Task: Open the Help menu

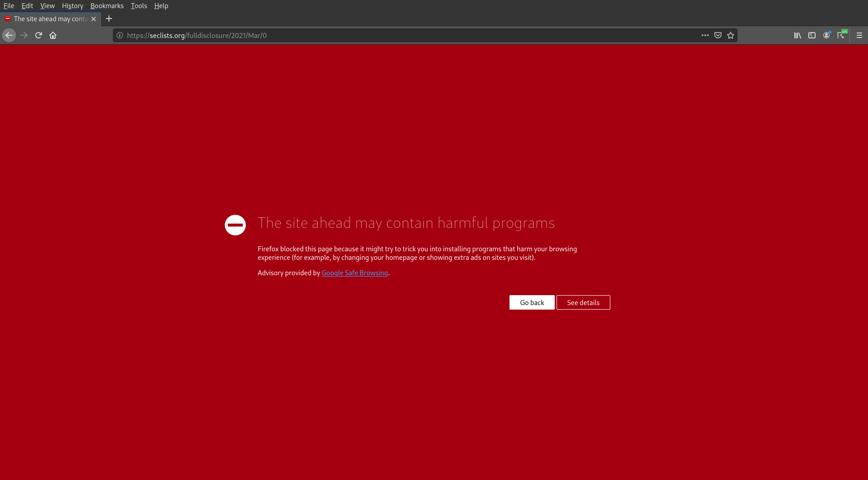Action: click(x=161, y=5)
